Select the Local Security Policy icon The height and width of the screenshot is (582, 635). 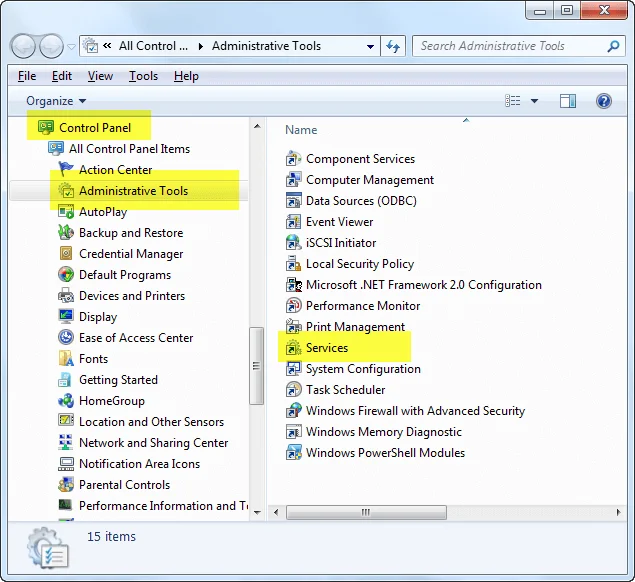(293, 264)
